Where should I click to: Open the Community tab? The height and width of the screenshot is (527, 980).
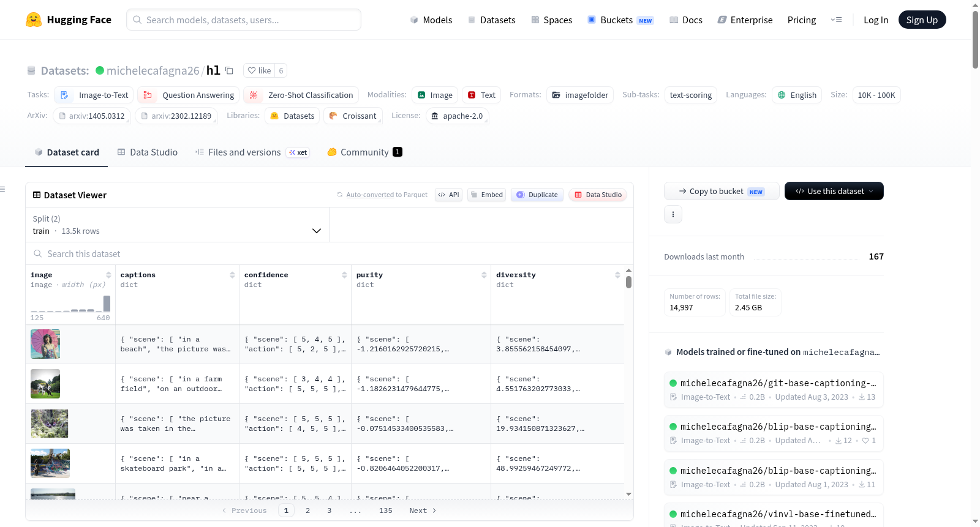click(365, 152)
